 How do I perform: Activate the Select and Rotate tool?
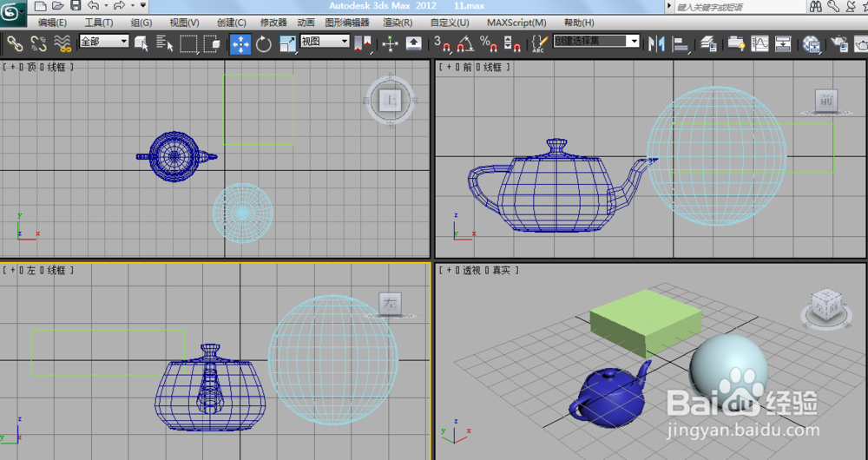click(264, 43)
